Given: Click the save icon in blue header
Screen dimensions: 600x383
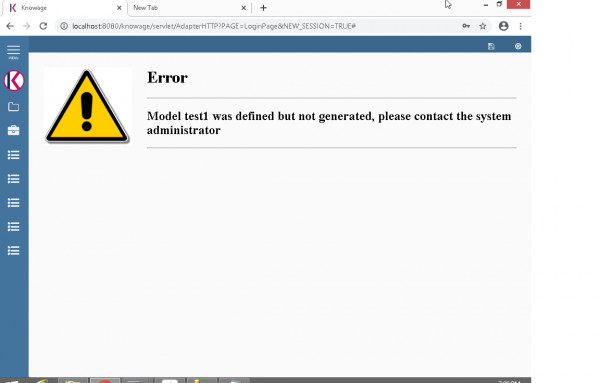Looking at the screenshot, I should pos(491,46).
